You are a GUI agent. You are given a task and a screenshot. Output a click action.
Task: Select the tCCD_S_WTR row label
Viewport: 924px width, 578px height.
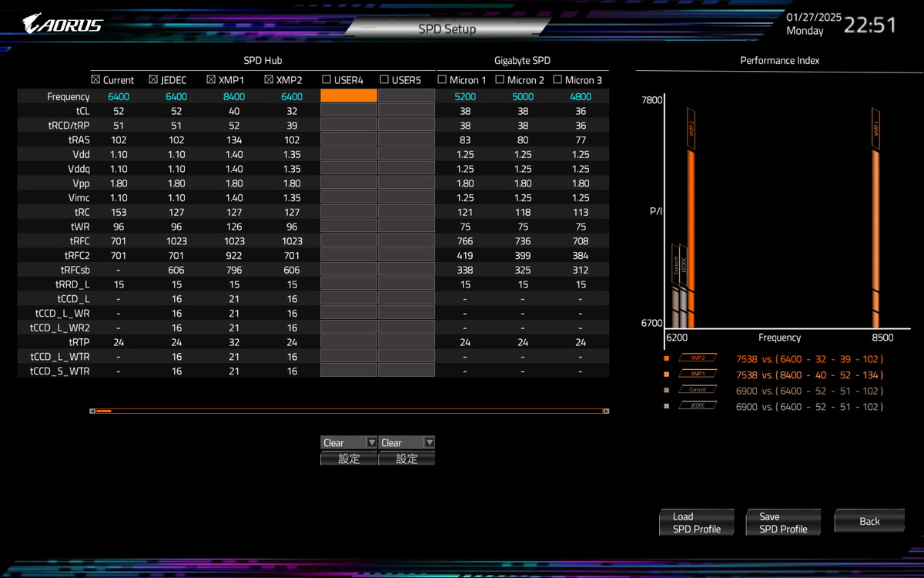pos(59,371)
